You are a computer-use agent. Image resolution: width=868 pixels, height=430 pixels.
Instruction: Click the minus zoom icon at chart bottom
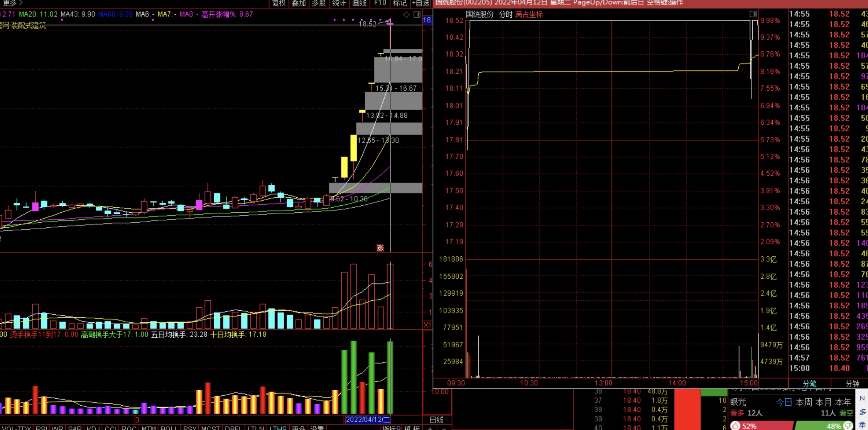pos(444,428)
